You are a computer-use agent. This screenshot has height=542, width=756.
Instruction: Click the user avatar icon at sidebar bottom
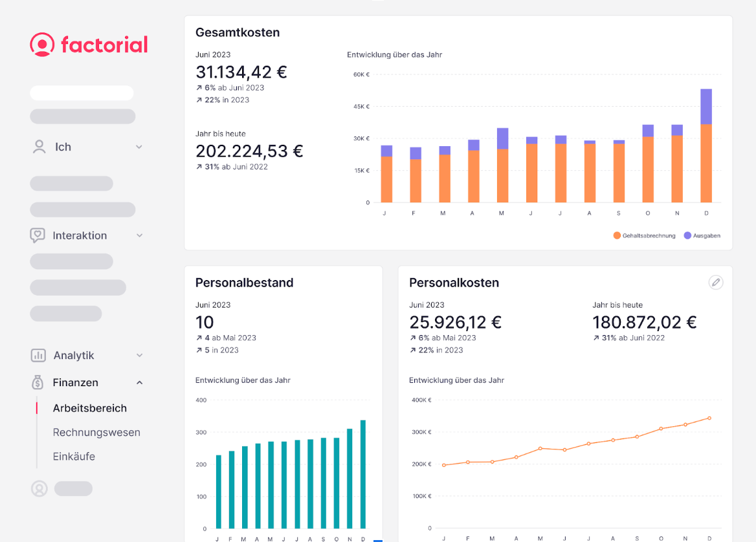click(x=39, y=488)
